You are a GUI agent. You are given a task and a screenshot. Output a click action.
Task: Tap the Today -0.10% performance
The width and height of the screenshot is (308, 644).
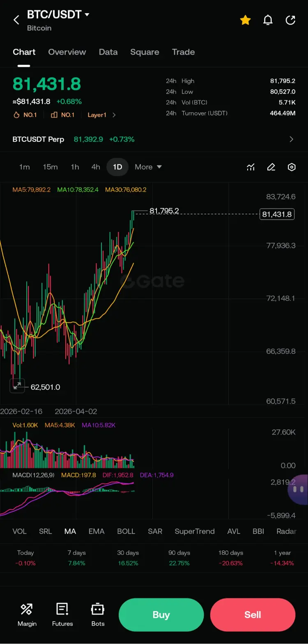coord(25,558)
